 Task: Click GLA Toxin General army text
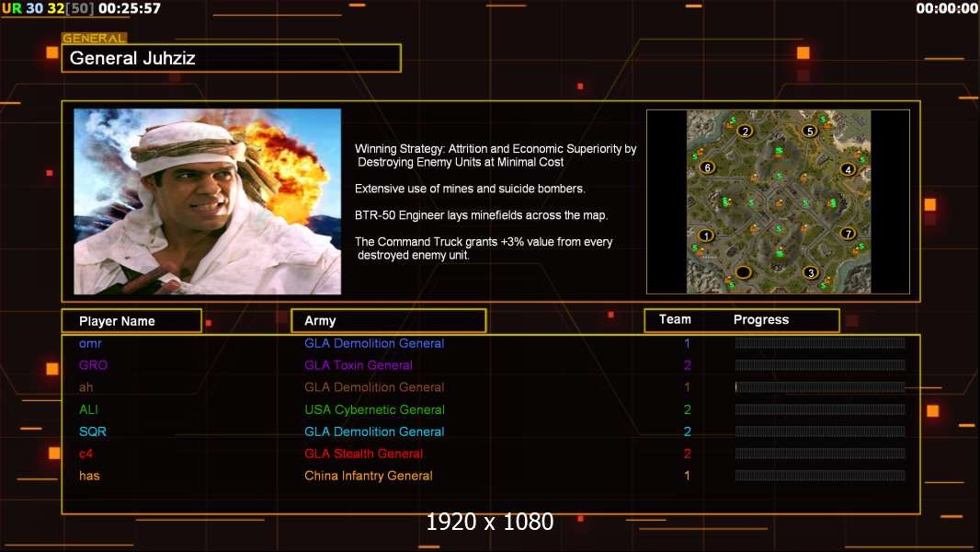[x=359, y=365]
